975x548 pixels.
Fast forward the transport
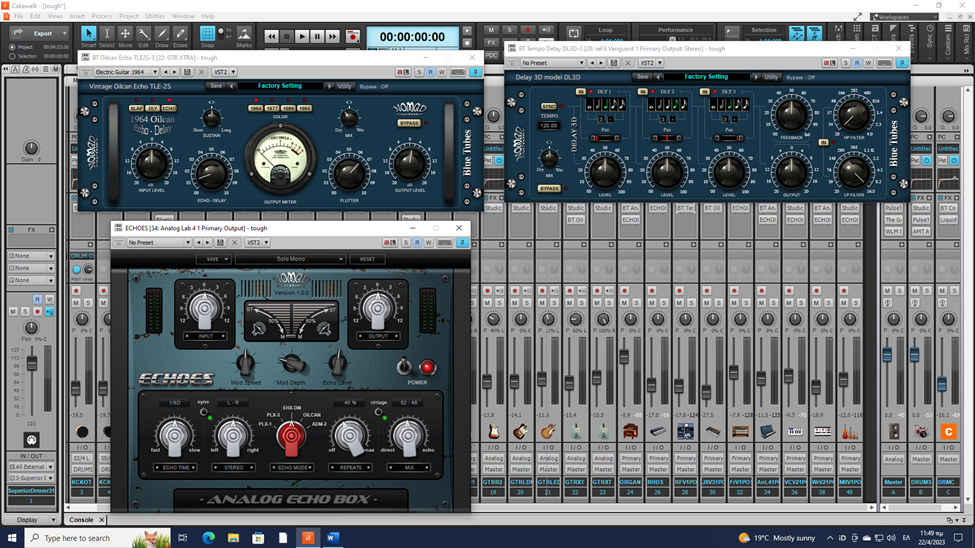click(x=333, y=37)
